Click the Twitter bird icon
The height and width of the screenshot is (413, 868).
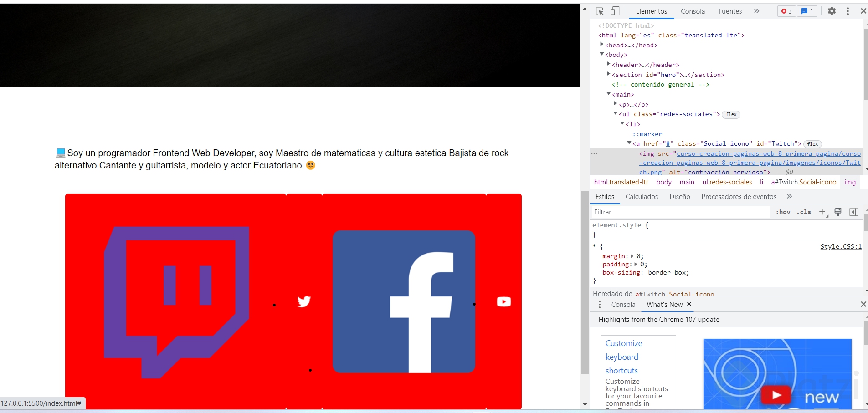(x=304, y=301)
